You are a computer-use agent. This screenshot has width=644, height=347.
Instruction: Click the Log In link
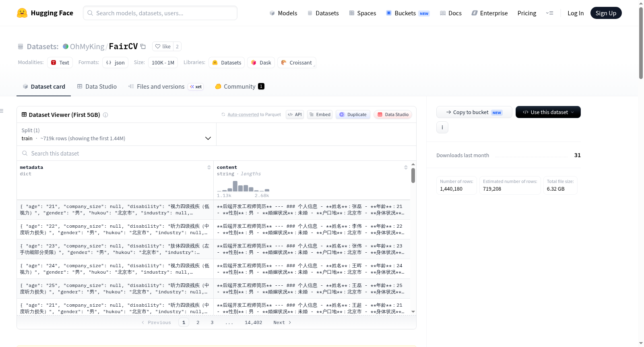click(576, 13)
